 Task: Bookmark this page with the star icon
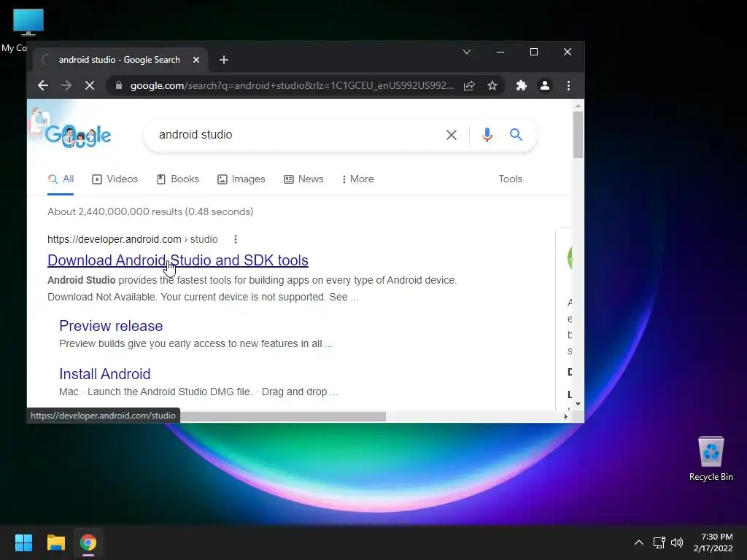[x=492, y=85]
